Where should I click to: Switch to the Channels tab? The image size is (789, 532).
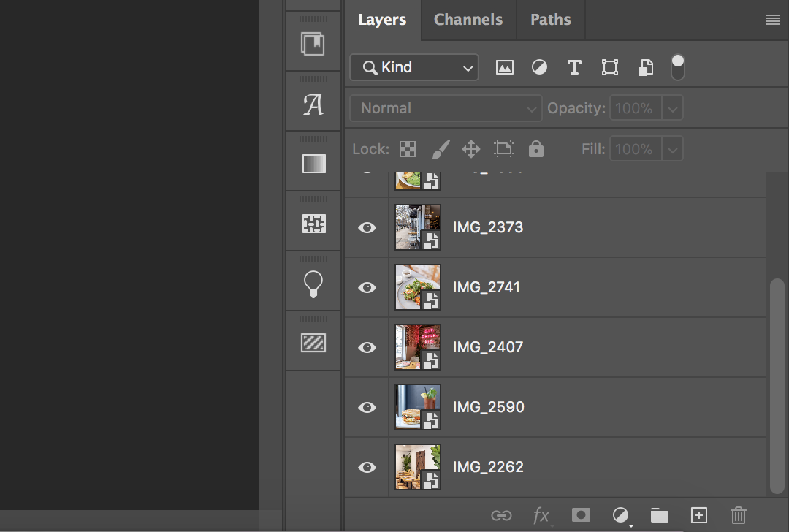468,20
